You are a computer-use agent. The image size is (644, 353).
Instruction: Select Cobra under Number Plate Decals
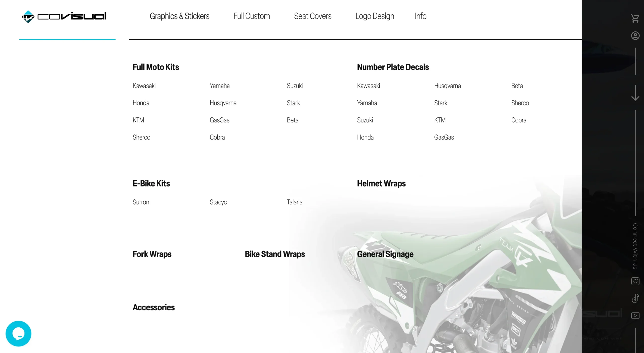(518, 120)
